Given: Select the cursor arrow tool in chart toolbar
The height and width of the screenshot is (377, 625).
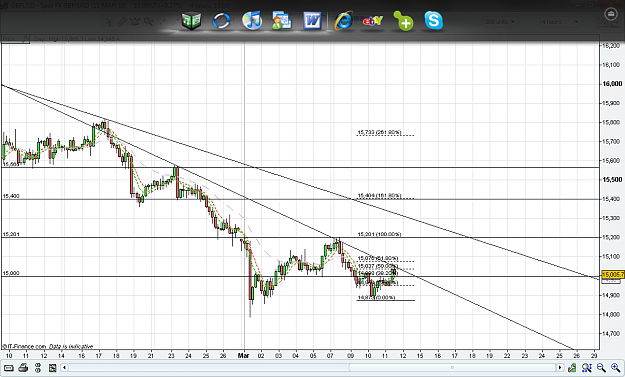Looking at the screenshot, I should coord(108,22).
